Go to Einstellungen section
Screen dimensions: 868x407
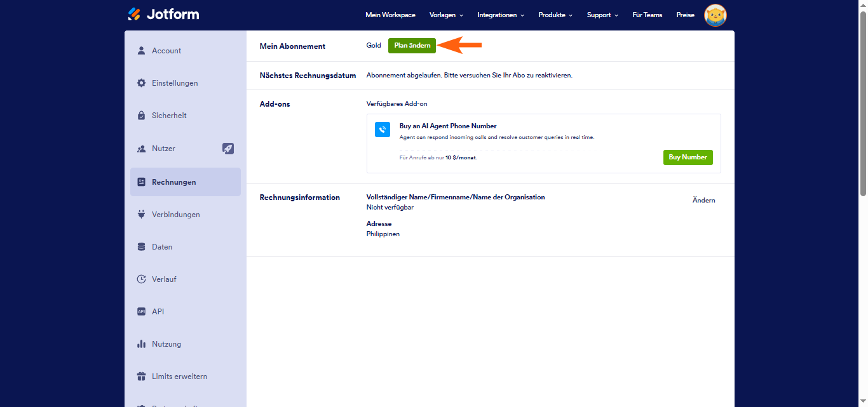tap(186, 83)
